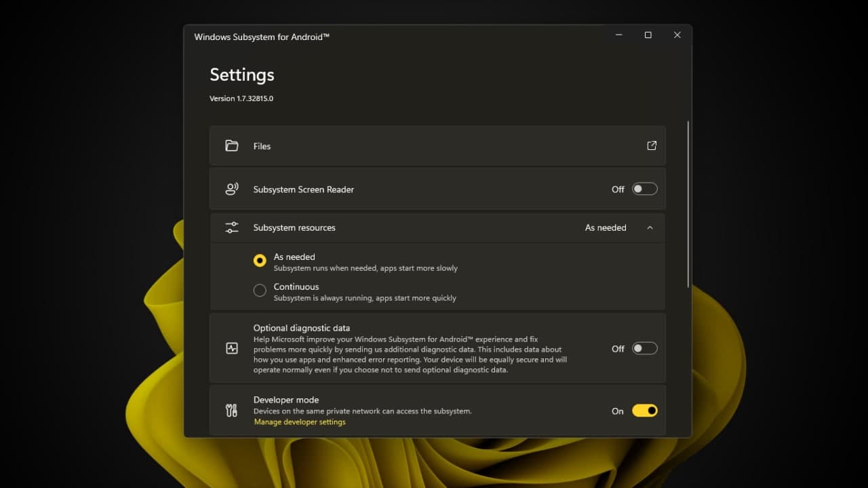Click the maximize icon on the window
868x488 pixels.
[x=648, y=35]
